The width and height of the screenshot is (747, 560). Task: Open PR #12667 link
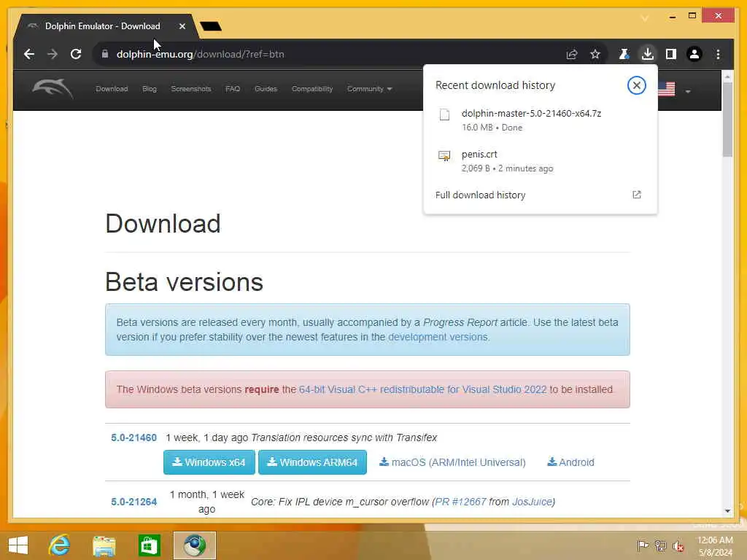click(461, 502)
